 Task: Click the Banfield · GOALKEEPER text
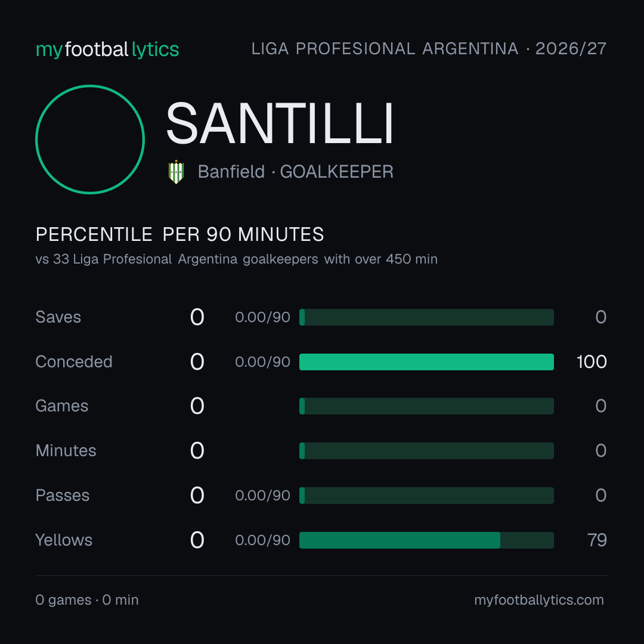point(295,172)
